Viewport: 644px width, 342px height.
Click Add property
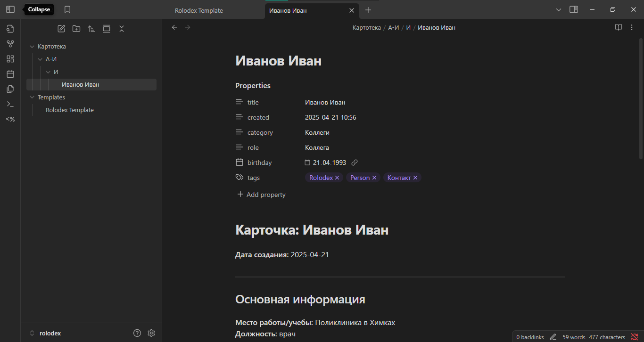pyautogui.click(x=261, y=195)
